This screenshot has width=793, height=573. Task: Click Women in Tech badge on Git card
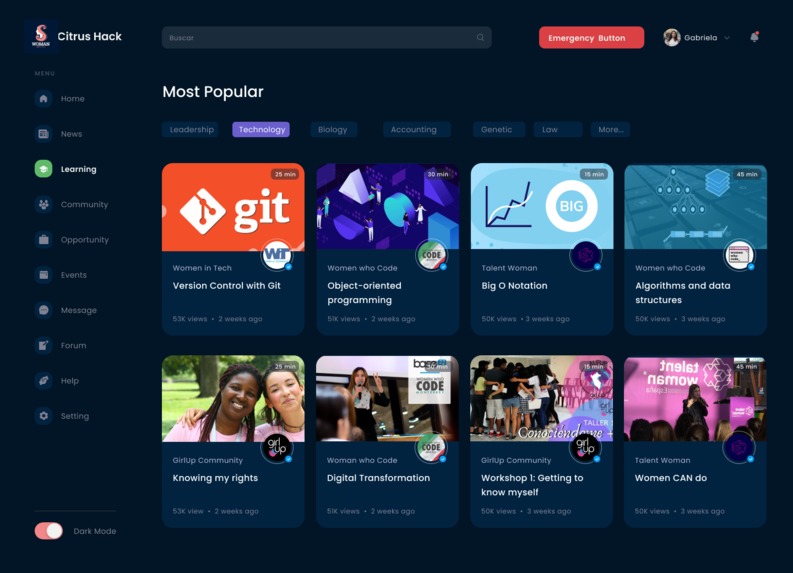coord(277,254)
